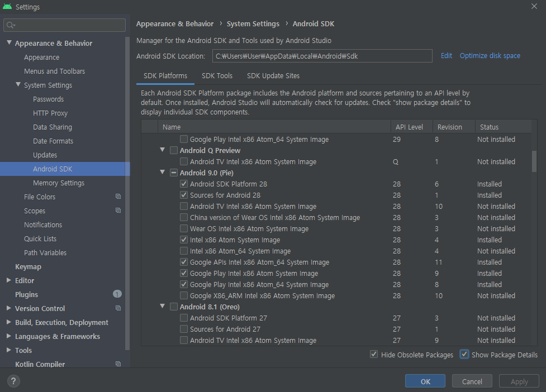This screenshot has height=392, width=546.
Task: Sort by the API Level column header
Action: pyautogui.click(x=411, y=127)
